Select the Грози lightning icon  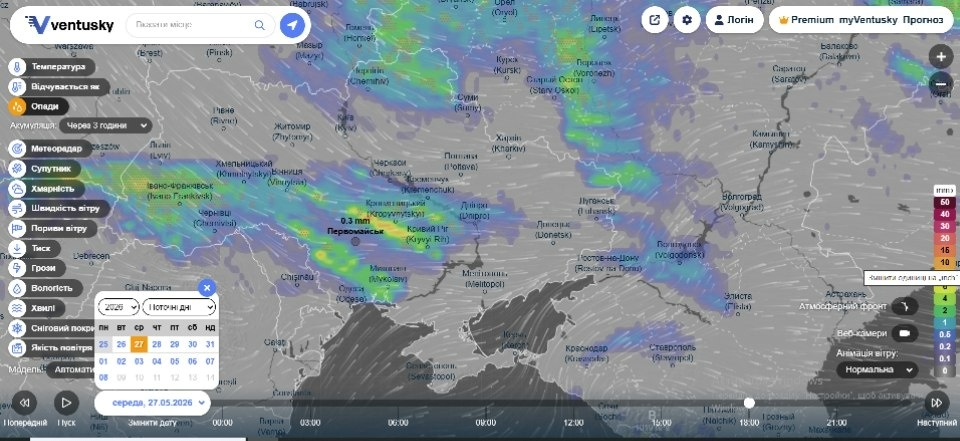pos(17,268)
